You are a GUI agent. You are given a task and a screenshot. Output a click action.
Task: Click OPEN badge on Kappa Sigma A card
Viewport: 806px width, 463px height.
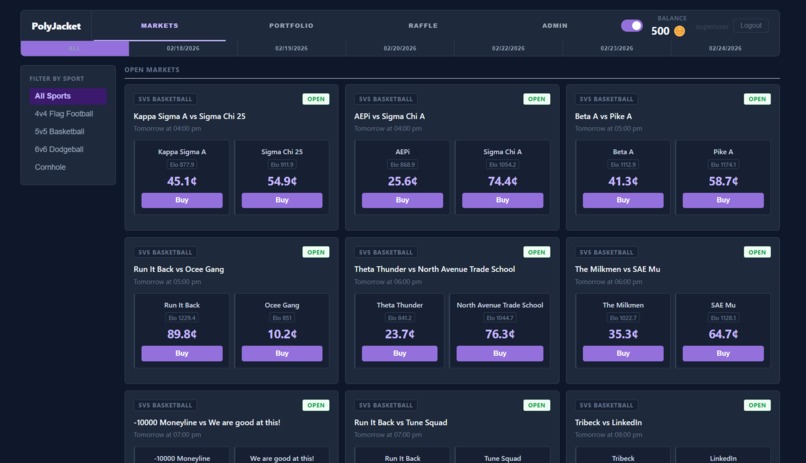tap(316, 99)
